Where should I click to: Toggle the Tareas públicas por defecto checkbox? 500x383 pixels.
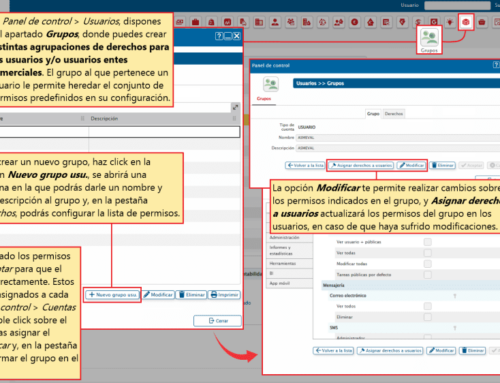tap(428, 275)
